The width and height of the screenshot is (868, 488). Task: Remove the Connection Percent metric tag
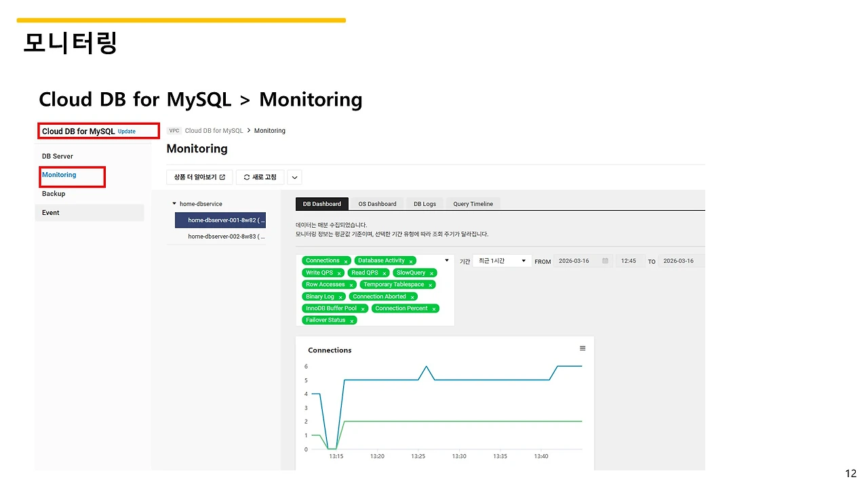pos(434,309)
